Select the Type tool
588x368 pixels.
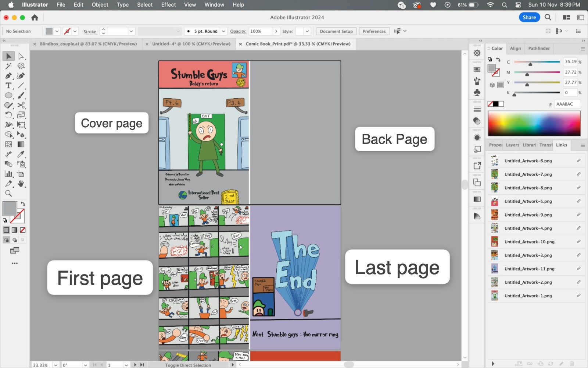pos(8,85)
